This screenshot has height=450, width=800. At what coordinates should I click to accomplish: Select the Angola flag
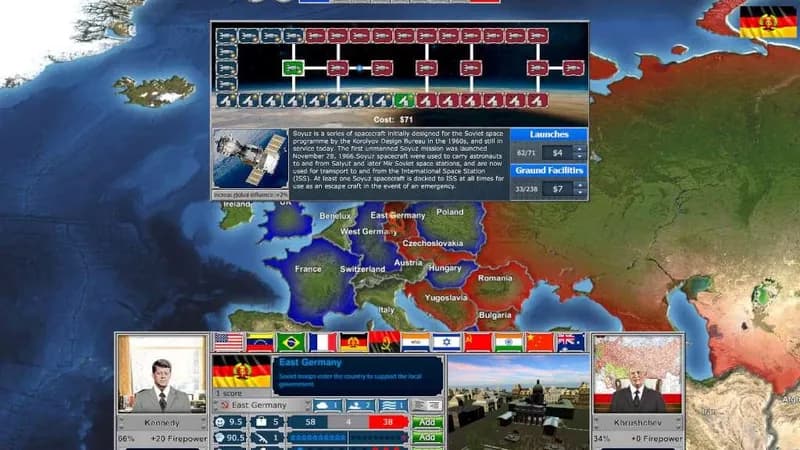coord(385,342)
